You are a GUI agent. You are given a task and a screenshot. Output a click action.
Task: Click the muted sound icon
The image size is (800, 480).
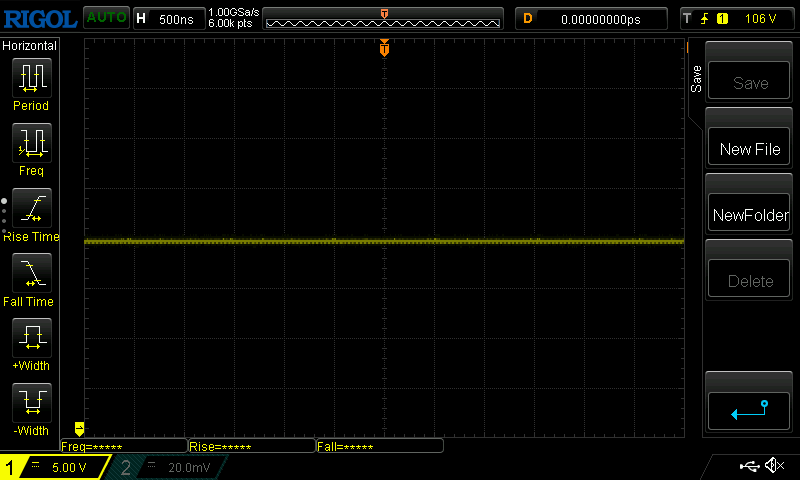pyautogui.click(x=774, y=465)
